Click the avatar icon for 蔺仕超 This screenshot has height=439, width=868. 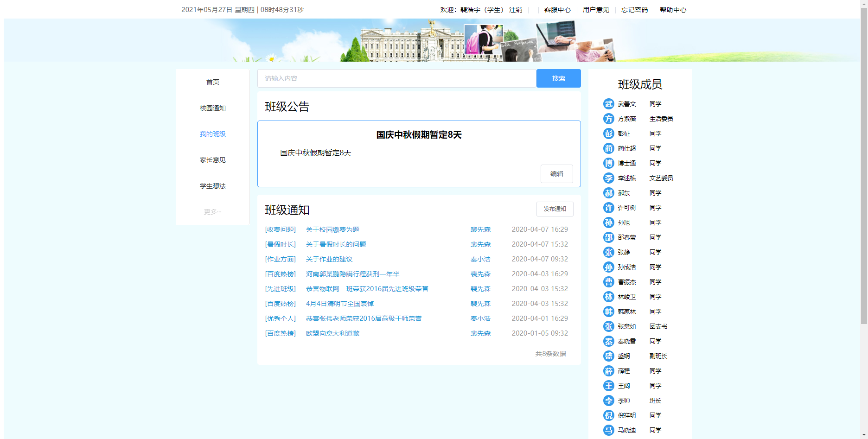608,148
